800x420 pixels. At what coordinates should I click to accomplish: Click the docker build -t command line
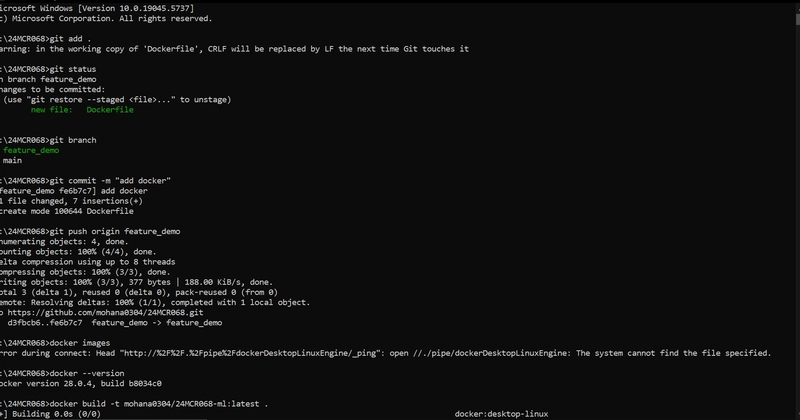[x=134, y=404]
